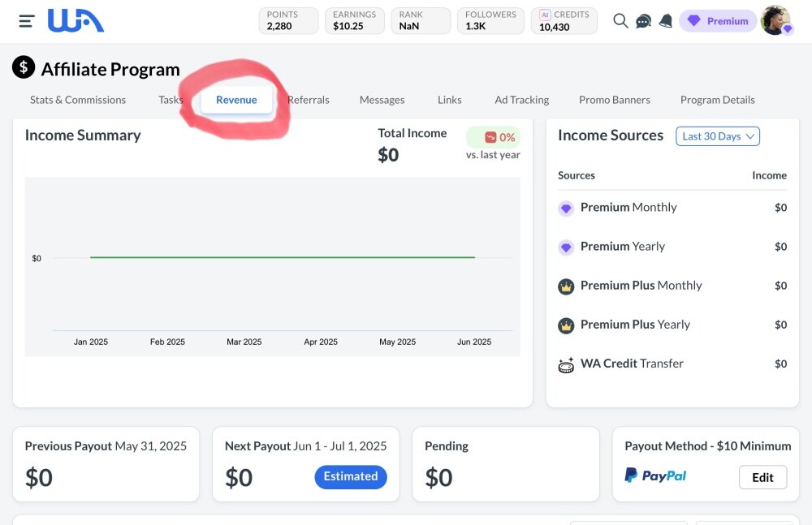Click the 'Premium Monthly' source label
The image size is (812, 525).
pyautogui.click(x=628, y=207)
